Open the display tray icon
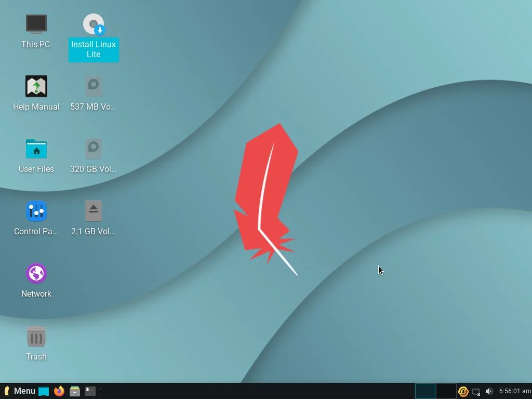This screenshot has width=532, height=399. click(476, 391)
